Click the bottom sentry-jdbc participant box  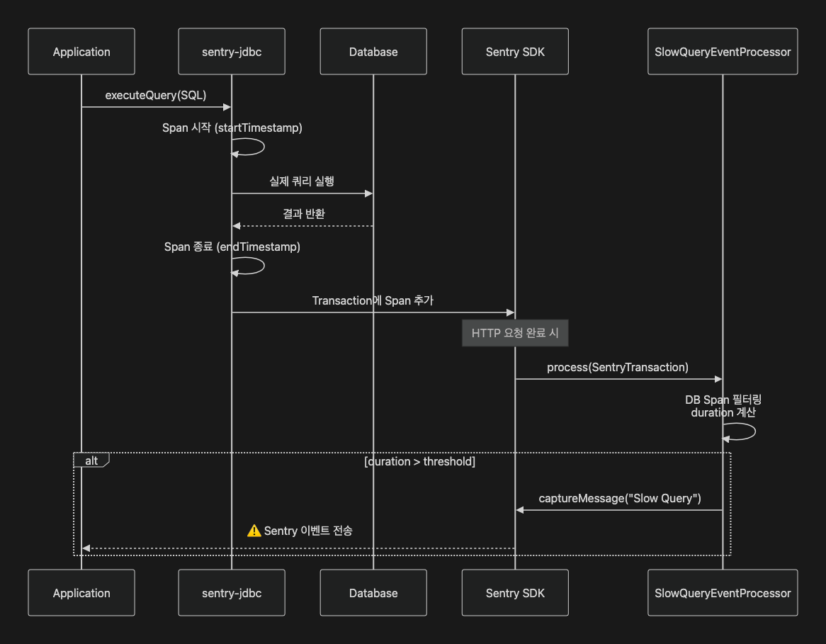click(x=232, y=593)
